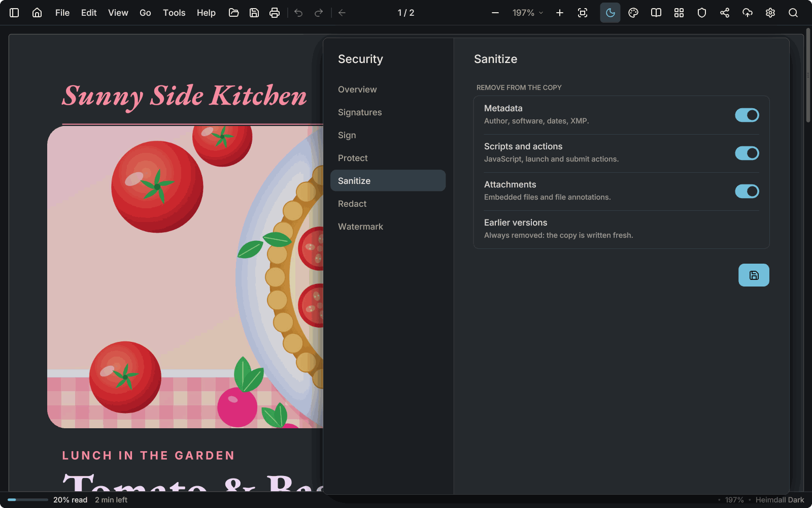
Task: Open the page thumbnails grid icon
Action: pos(679,13)
